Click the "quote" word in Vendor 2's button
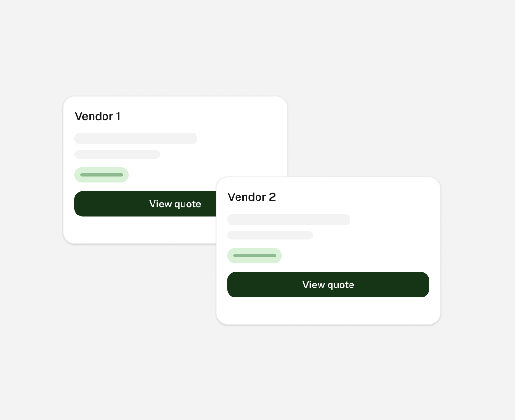 pos(341,285)
